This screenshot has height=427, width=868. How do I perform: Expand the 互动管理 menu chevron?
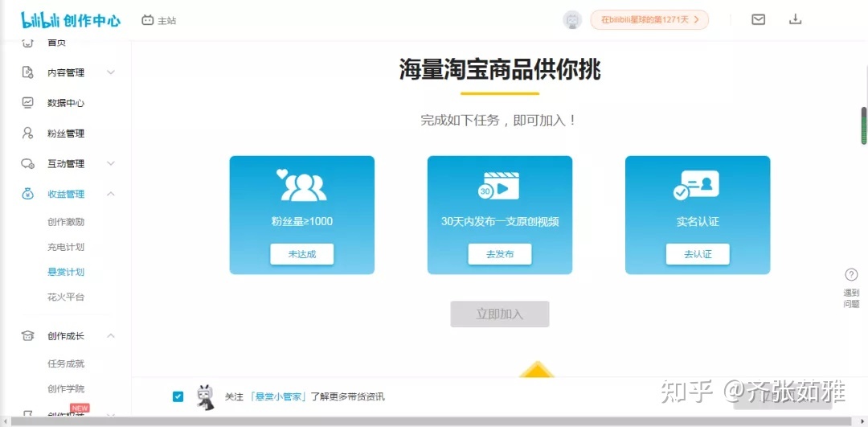click(x=111, y=163)
